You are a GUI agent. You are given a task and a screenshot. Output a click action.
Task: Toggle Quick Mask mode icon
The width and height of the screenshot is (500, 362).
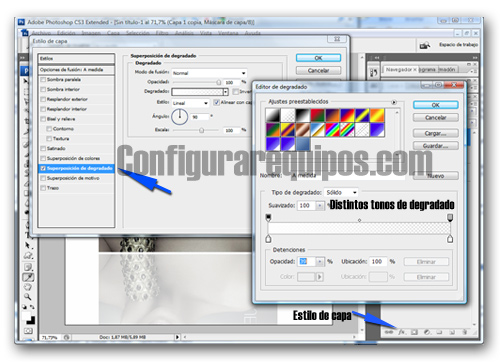point(28,331)
